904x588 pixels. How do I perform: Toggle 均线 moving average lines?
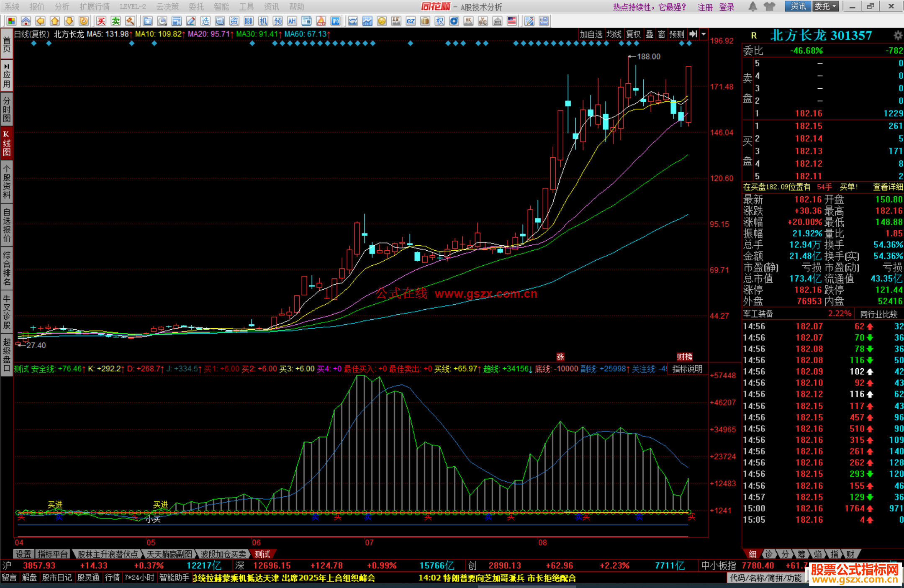614,34
